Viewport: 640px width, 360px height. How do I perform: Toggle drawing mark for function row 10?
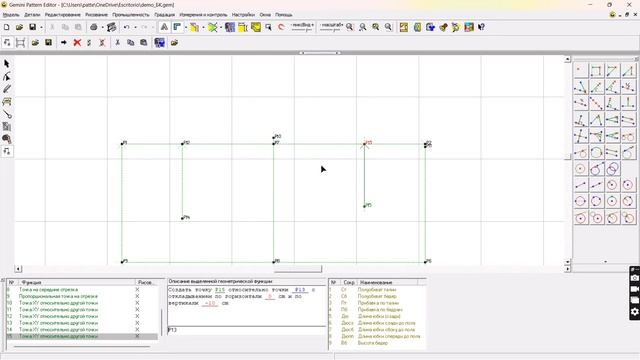coord(137,303)
